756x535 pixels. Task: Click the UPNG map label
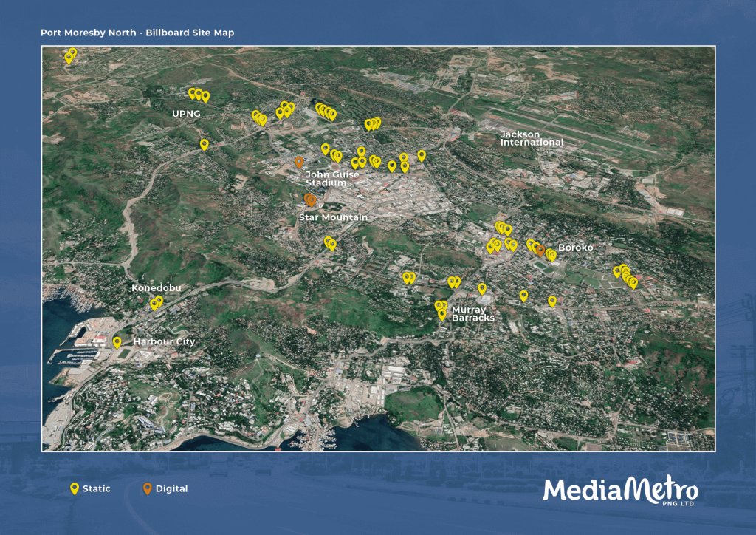pos(185,115)
